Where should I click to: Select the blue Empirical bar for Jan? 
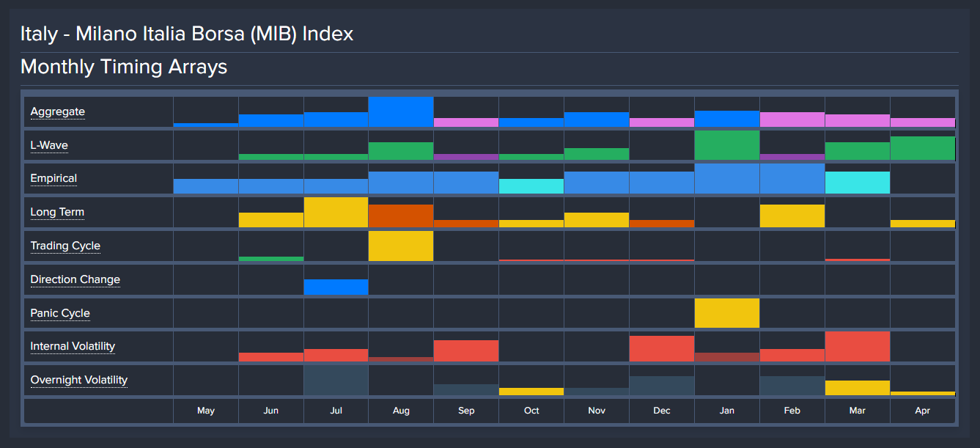[727, 178]
